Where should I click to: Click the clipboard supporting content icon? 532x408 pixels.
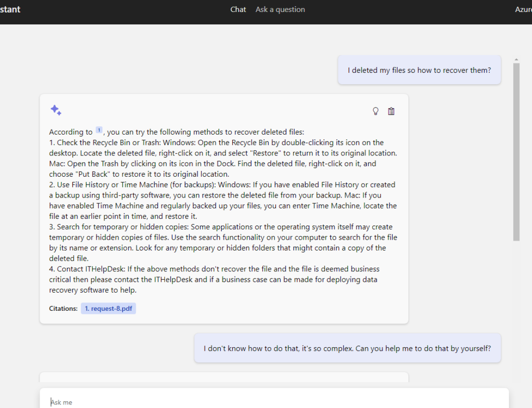tap(391, 111)
